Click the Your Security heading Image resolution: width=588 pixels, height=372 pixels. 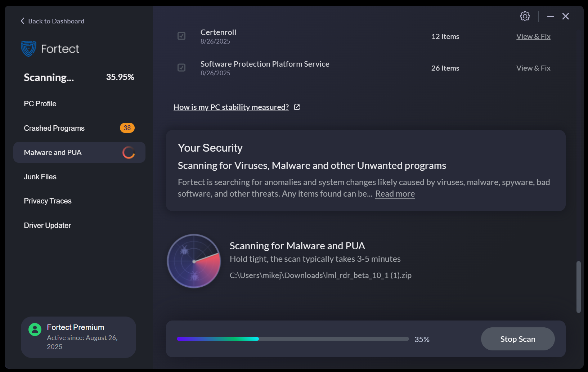click(210, 148)
